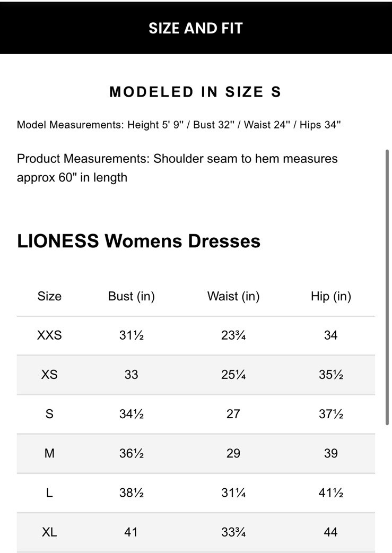Click the SIZE AND FIT header bar
This screenshot has height=553, width=392.
(195, 28)
